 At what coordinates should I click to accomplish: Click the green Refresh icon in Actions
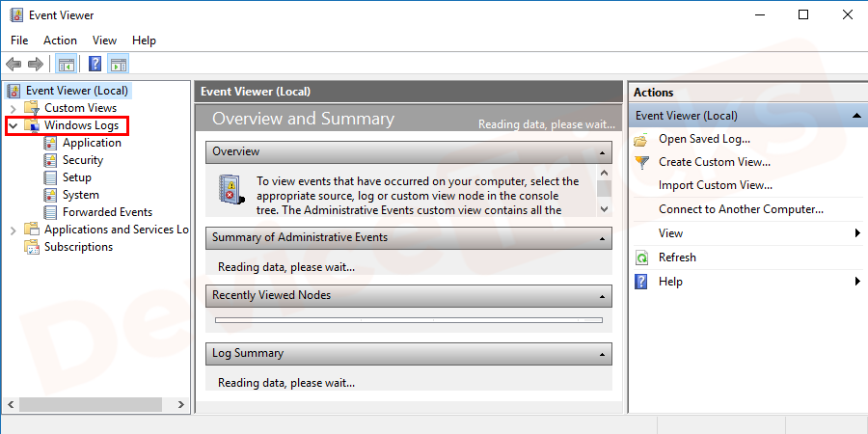641,258
